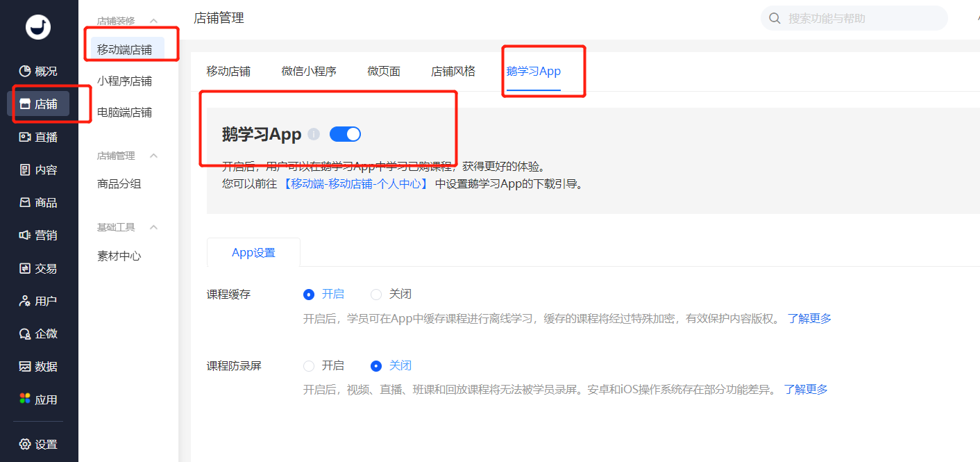Select 开启 for 课程缓存

click(309, 294)
